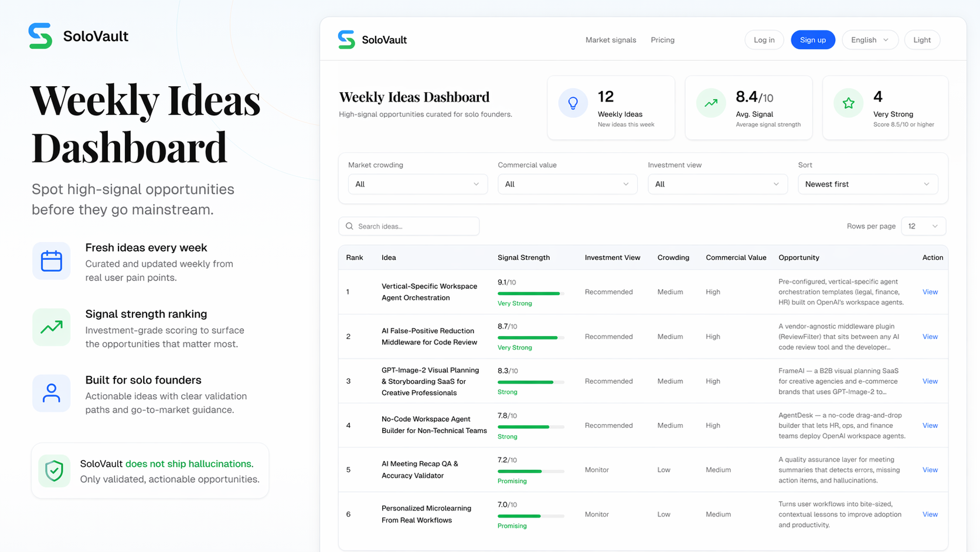
Task: Click the lightbulb icon on the Weekly Ideas card
Action: 573,103
